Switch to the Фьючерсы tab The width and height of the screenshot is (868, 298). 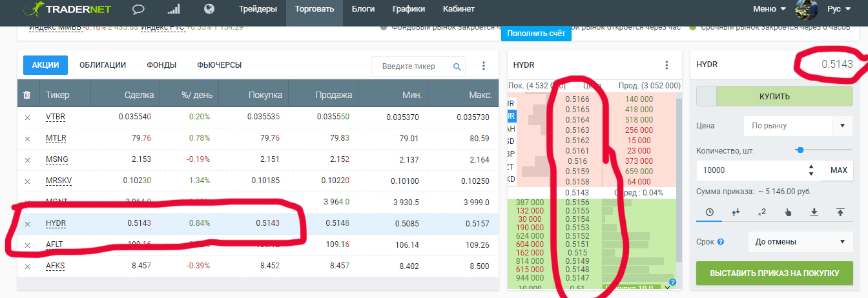tap(220, 65)
